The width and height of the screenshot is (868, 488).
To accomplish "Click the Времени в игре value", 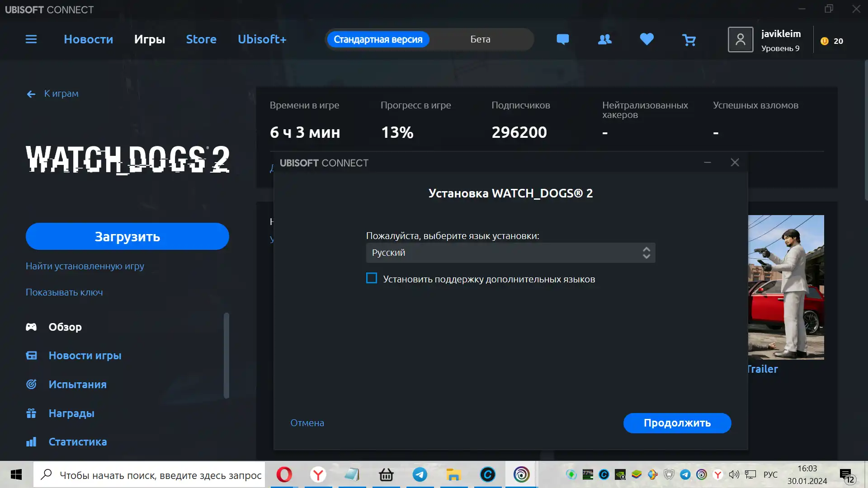I will 305,132.
